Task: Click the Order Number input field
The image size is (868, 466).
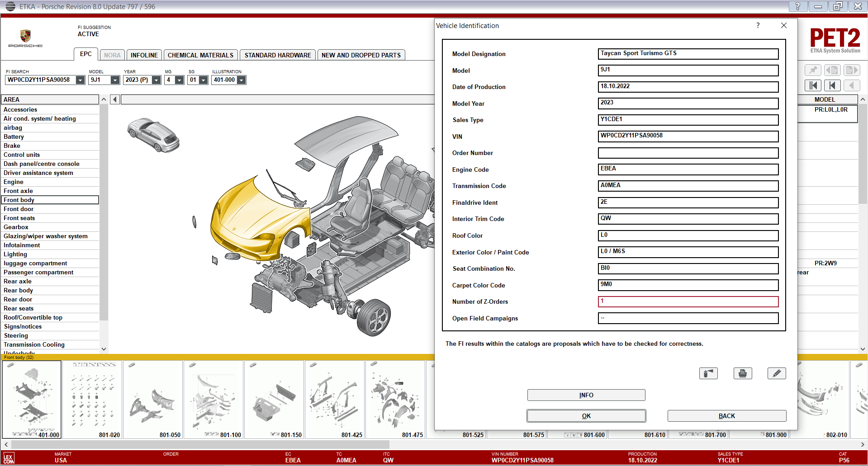Action: pyautogui.click(x=688, y=153)
